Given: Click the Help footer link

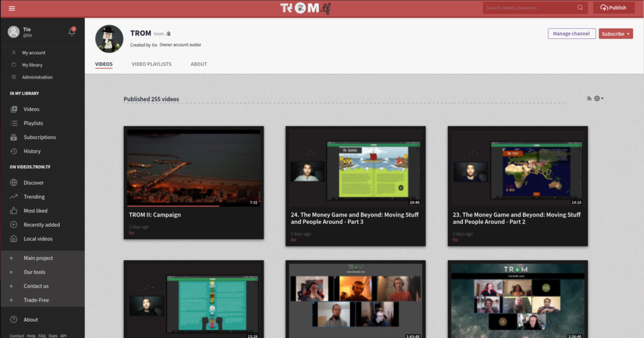Looking at the screenshot, I should (x=31, y=335).
